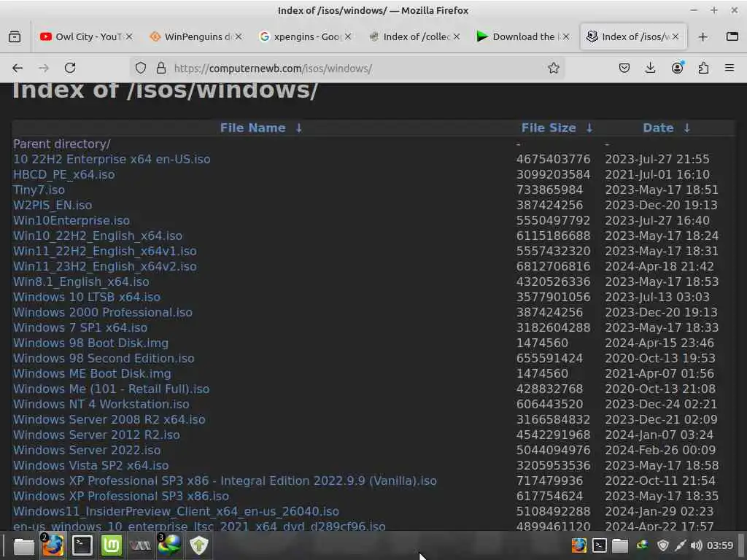Click File Size descending sort arrow
Viewport: 747px width, 560px height.
tap(589, 128)
